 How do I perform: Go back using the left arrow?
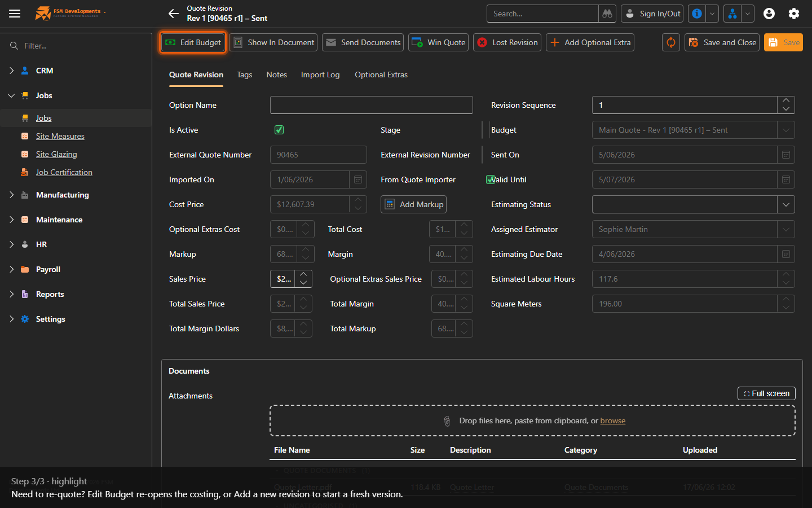[174, 14]
